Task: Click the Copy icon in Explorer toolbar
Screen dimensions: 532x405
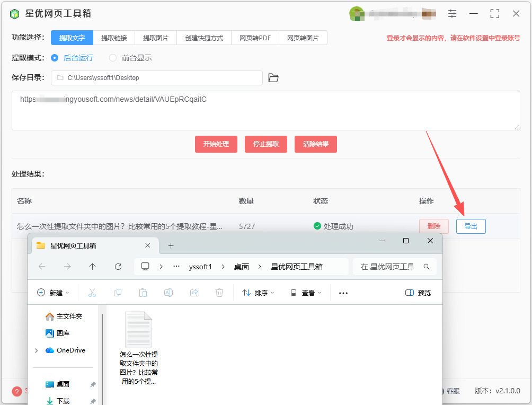Action: [118, 293]
